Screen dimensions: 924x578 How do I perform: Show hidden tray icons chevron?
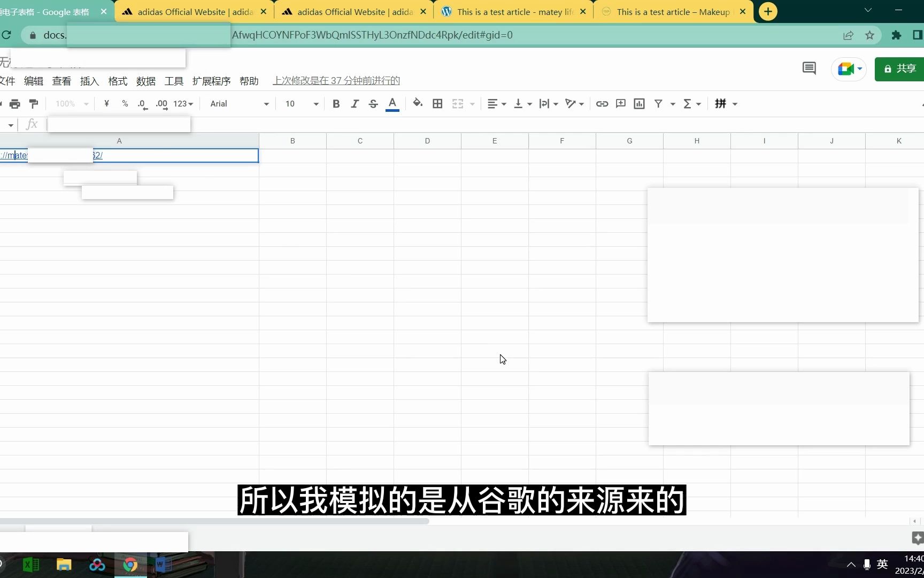point(851,565)
